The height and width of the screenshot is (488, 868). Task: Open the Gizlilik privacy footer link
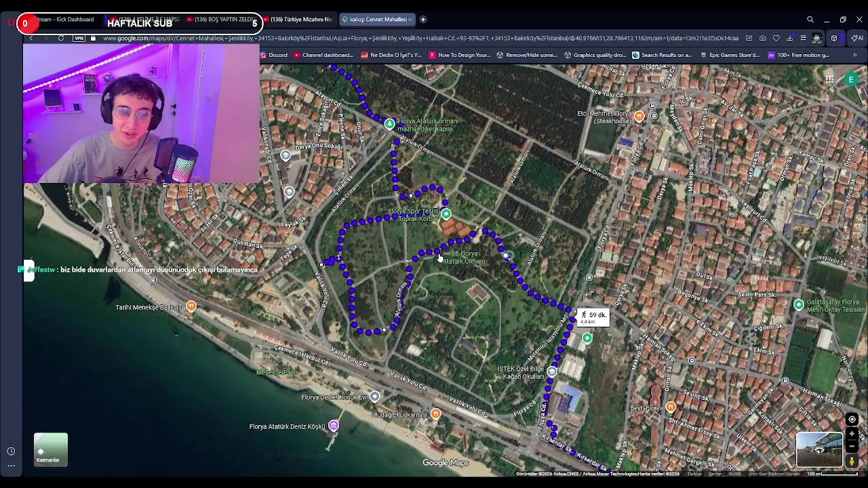[x=734, y=474]
